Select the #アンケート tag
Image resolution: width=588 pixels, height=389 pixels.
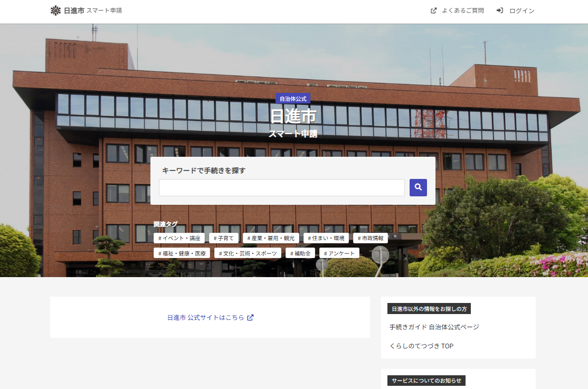coord(339,253)
